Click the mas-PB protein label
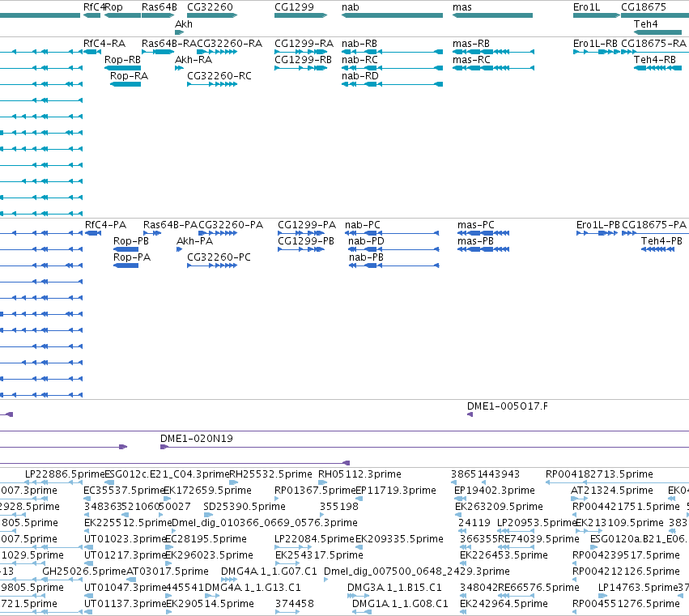The width and height of the screenshot is (689, 616). point(475,241)
